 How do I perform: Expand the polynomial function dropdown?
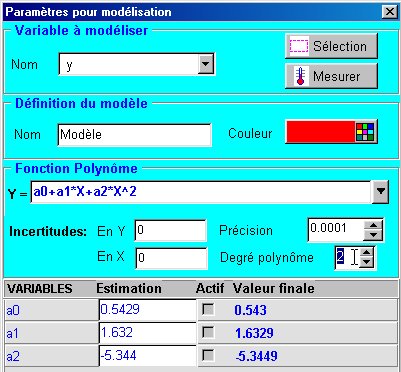pos(381,192)
